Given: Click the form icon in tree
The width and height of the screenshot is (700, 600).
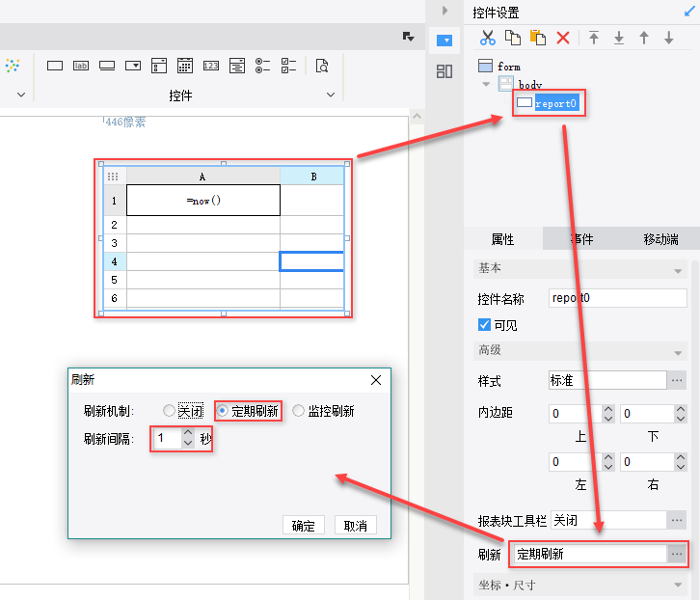Looking at the screenshot, I should point(485,67).
